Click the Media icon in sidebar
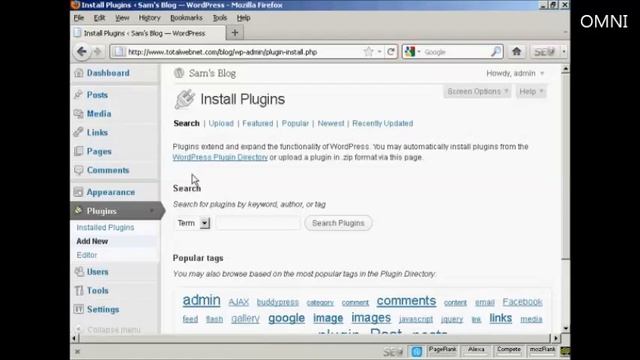 coord(79,113)
